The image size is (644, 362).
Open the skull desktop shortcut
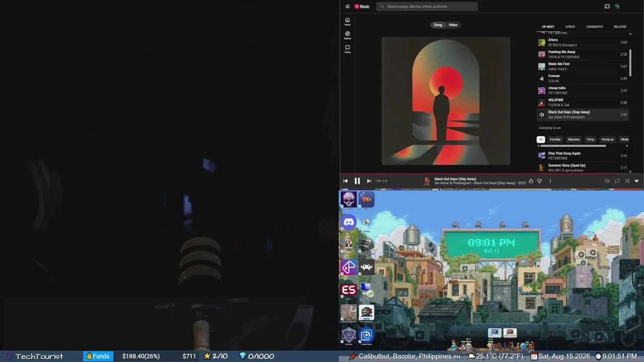[x=348, y=200]
